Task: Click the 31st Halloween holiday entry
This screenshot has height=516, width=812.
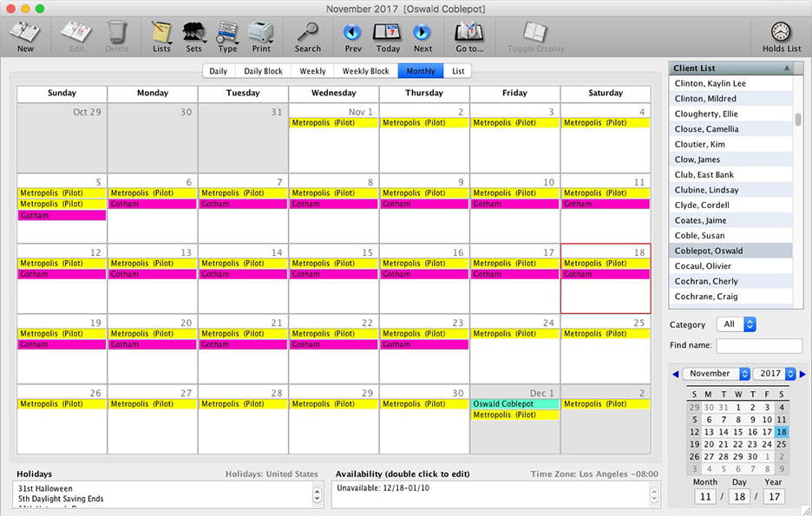Action: coord(45,488)
